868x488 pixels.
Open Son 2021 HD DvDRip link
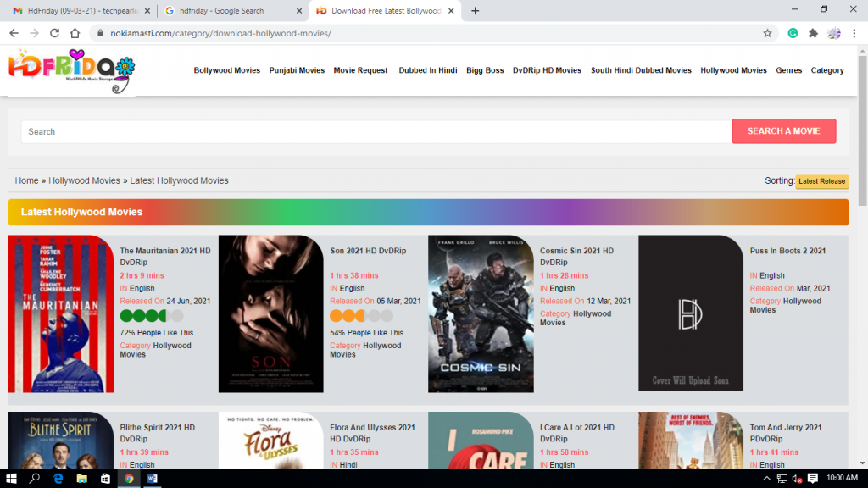pos(368,251)
